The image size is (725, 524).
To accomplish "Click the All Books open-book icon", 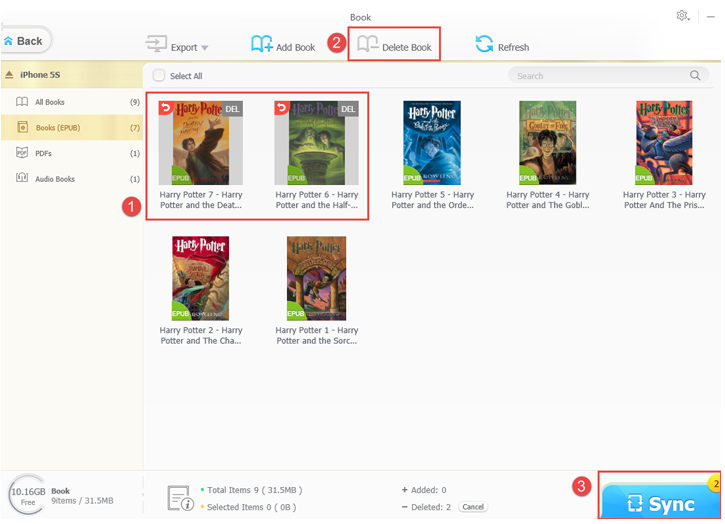I will coord(22,102).
